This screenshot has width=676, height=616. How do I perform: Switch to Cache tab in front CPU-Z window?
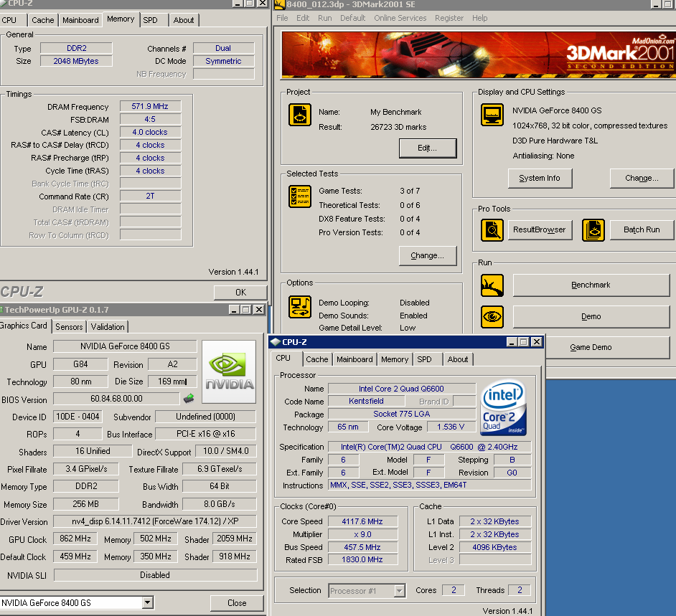click(x=317, y=359)
